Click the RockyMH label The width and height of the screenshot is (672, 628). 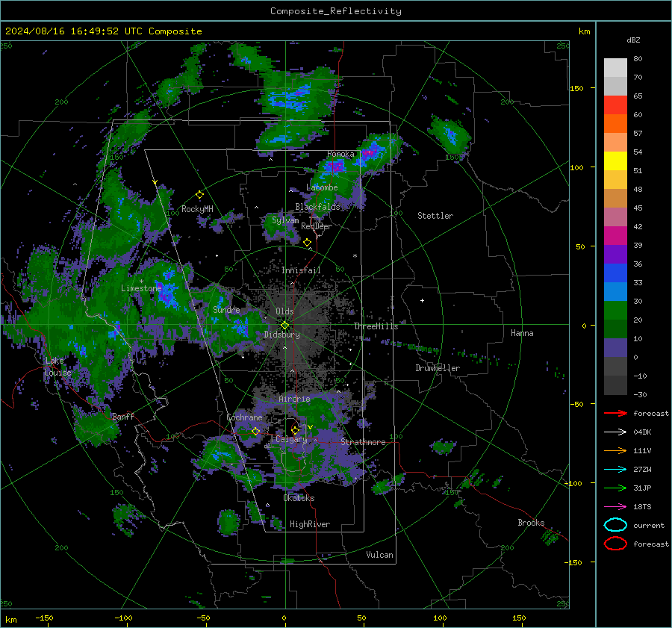[x=197, y=209]
